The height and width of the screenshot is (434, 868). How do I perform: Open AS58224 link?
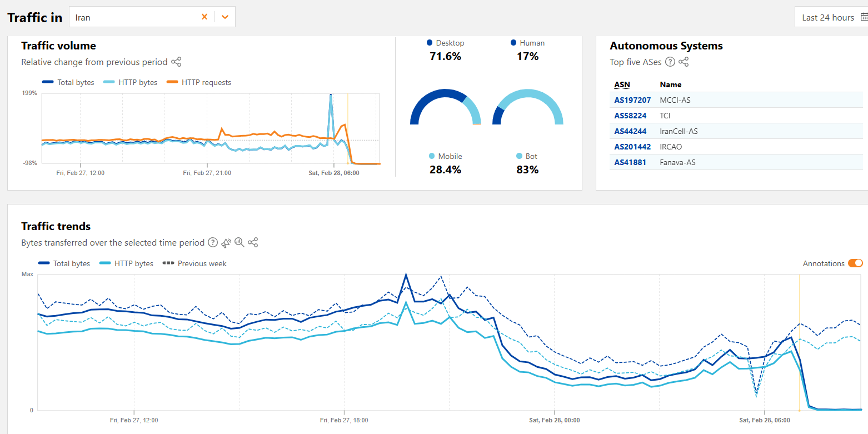click(x=630, y=116)
